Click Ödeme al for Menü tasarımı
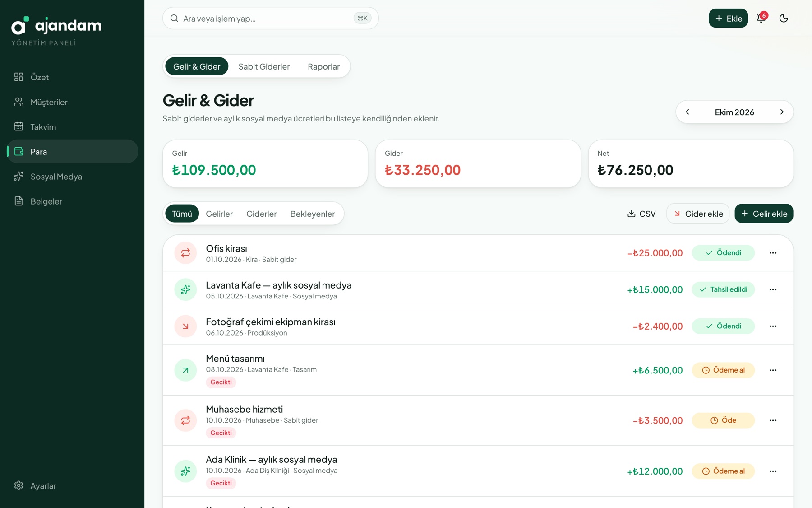 (x=723, y=370)
